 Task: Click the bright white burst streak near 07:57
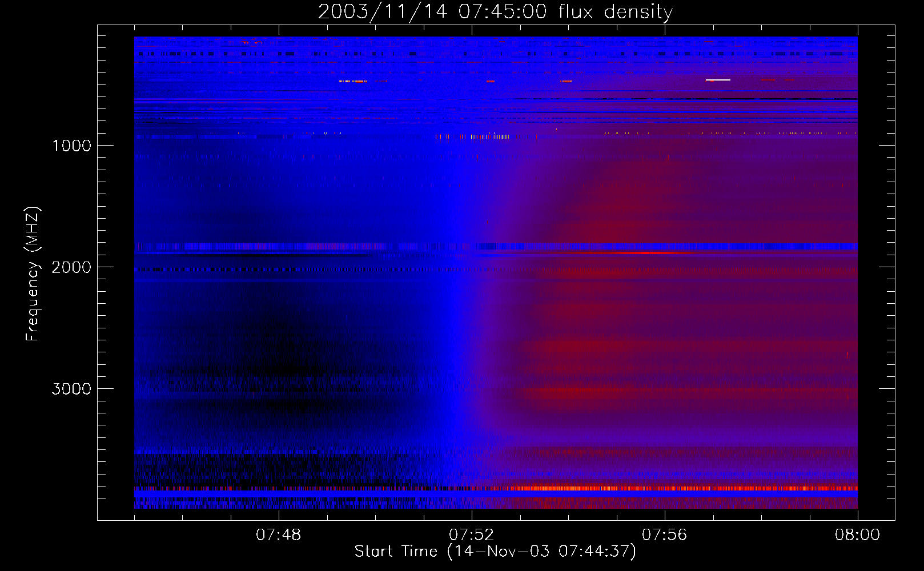[x=718, y=80]
